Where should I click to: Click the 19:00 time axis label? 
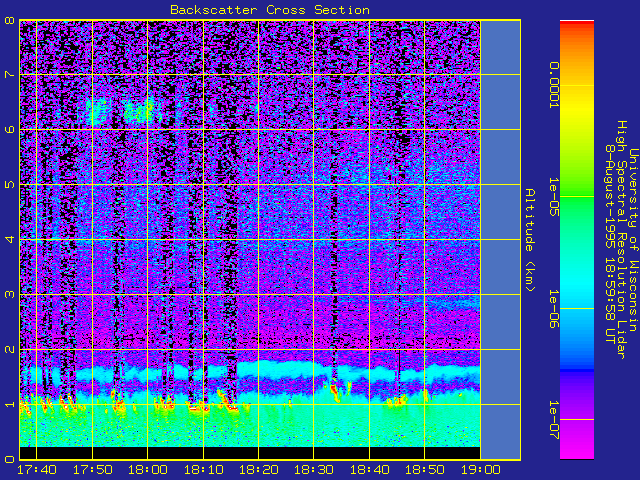480,469
